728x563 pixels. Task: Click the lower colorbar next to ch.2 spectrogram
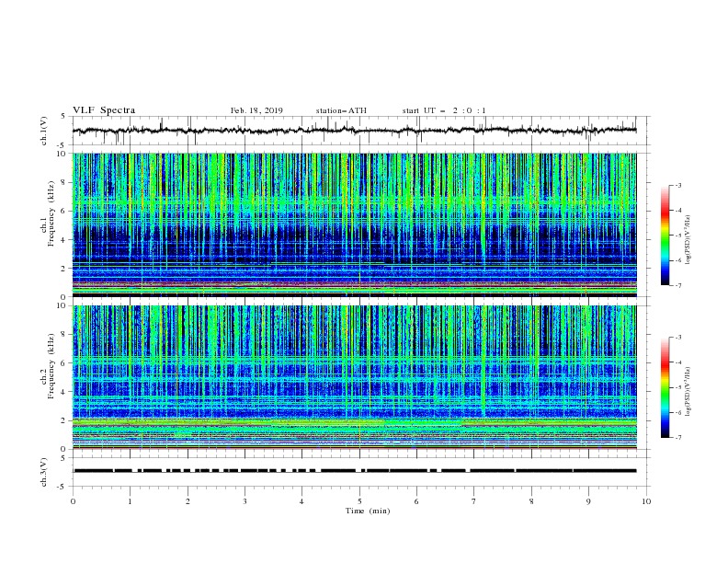point(665,387)
